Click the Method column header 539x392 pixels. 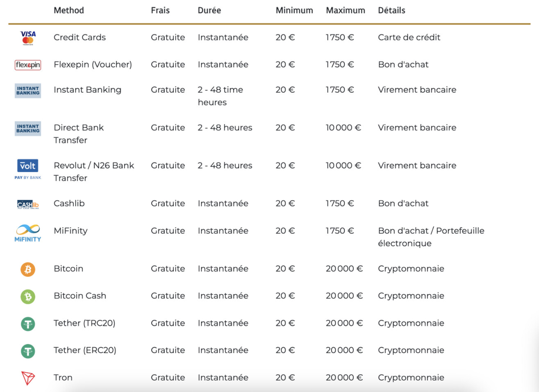click(x=69, y=10)
